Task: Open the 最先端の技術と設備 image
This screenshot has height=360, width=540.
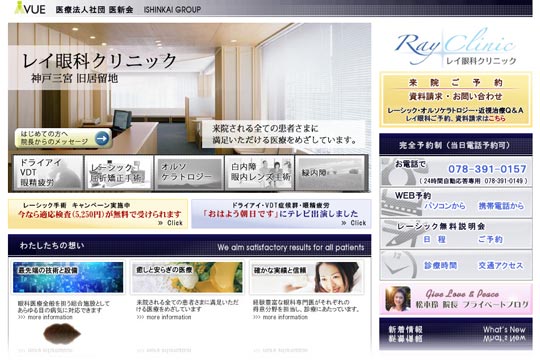Action: (x=68, y=277)
